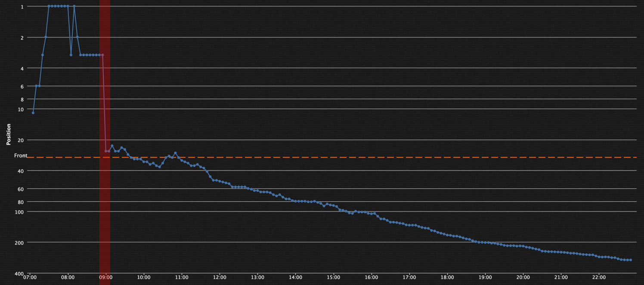Viewport: 644px width, 285px height.
Task: Click the 07:00 x-axis tick label
Action: coord(30,279)
